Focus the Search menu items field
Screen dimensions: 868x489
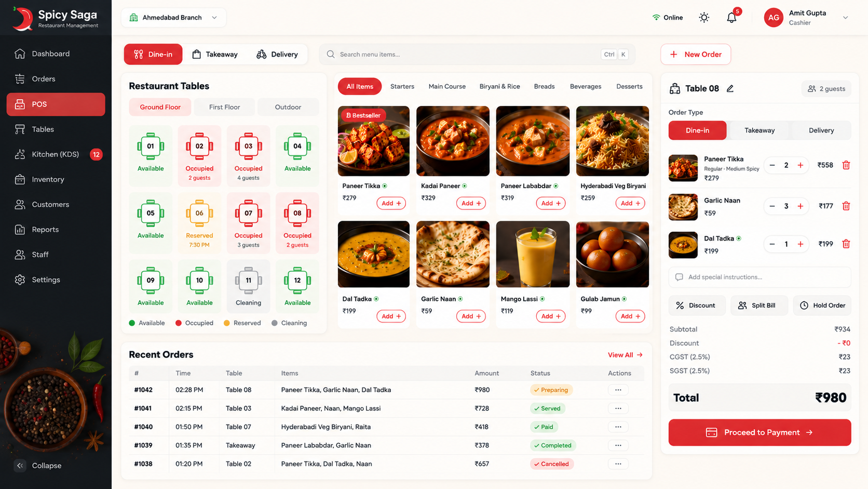(477, 54)
